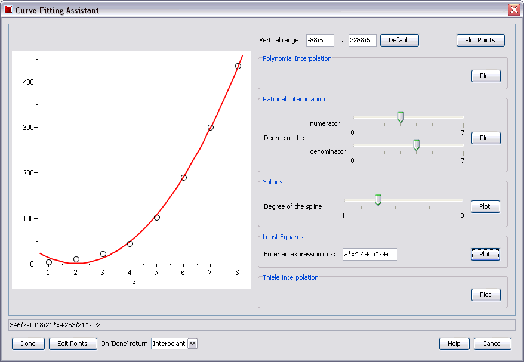Close the Curve Fitting Assistant window

point(513,10)
